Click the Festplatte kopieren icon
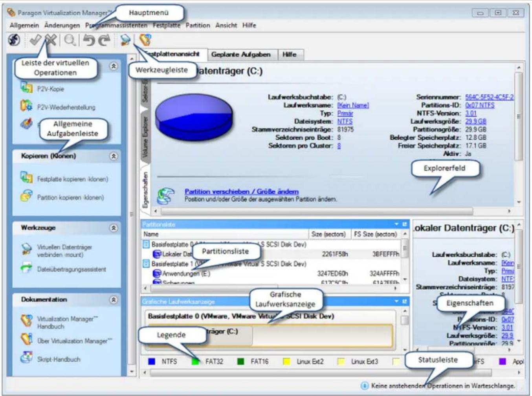The image size is (532, 396). point(26,178)
